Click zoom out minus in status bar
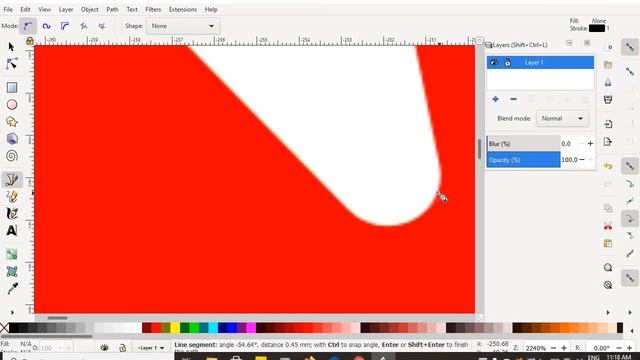This screenshot has height=360, width=640. point(553,348)
